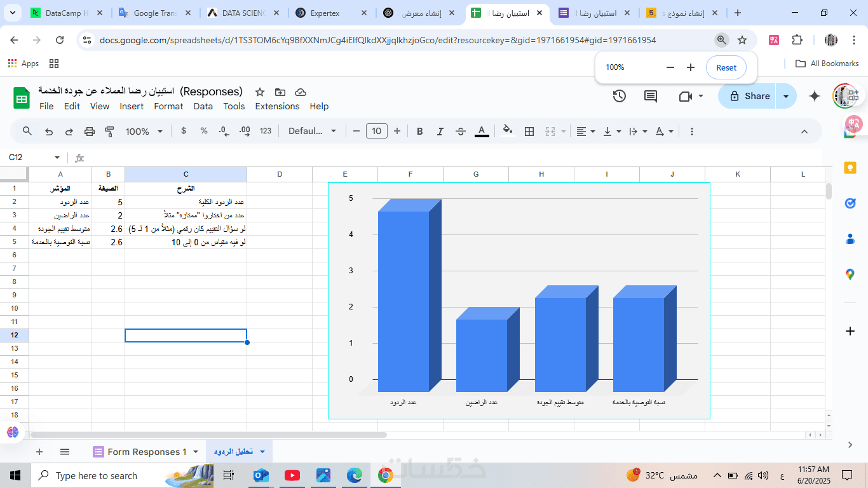Add a new sheet

point(39,452)
